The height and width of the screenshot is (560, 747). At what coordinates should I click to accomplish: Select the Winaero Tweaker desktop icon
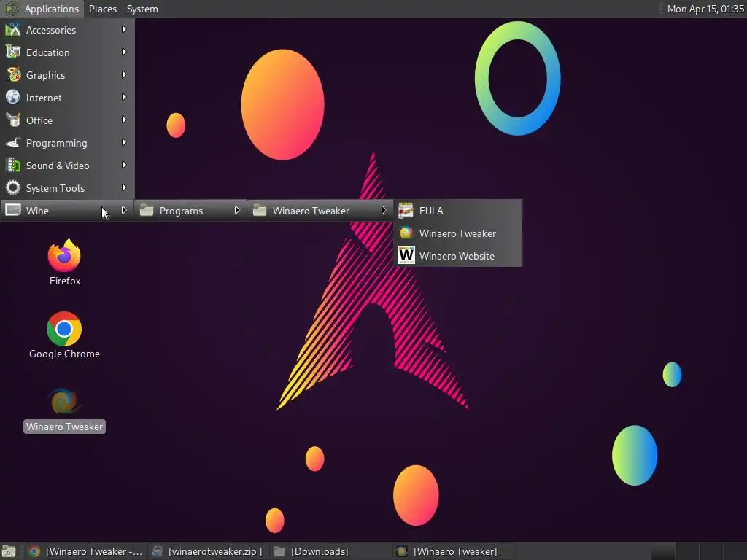coord(64,402)
